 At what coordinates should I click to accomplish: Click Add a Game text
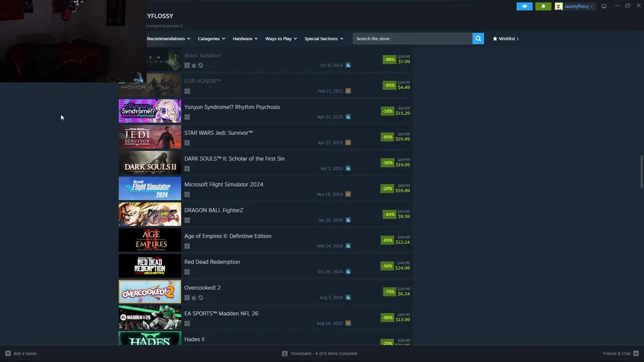pos(25,353)
